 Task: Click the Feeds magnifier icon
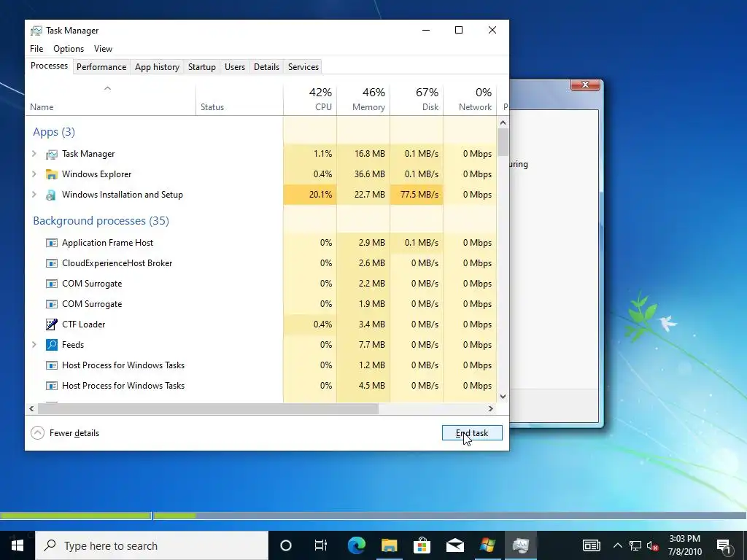click(52, 345)
